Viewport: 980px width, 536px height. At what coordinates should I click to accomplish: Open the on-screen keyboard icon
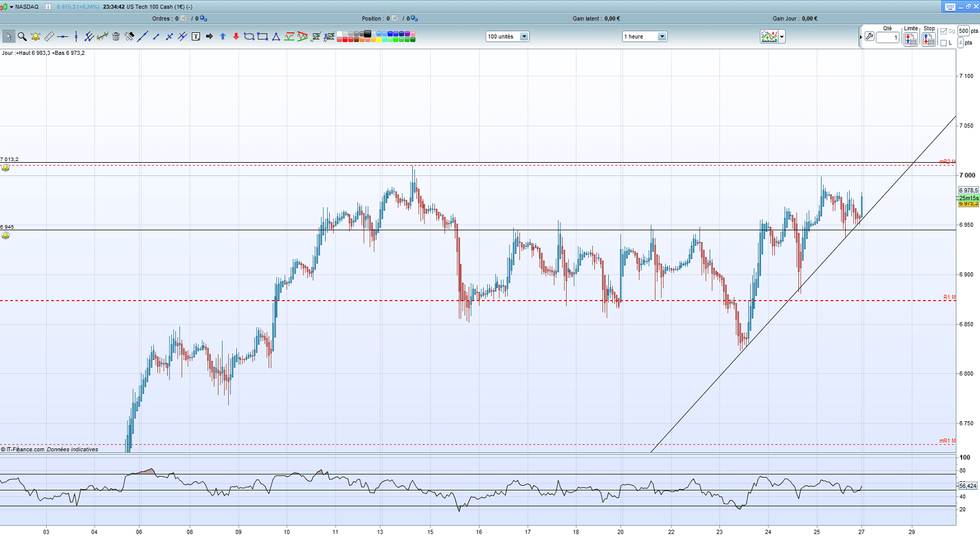[x=950, y=6]
